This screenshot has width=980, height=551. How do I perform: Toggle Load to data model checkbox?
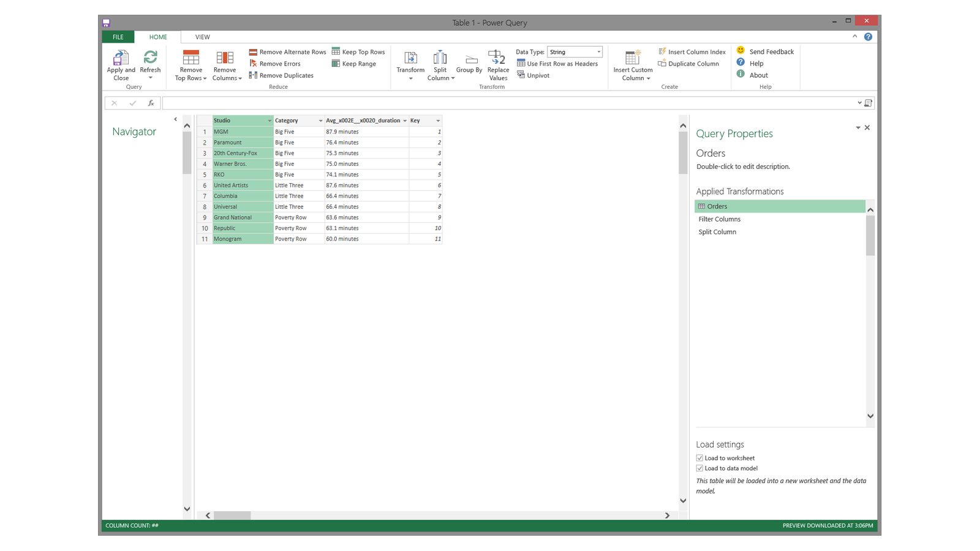coord(699,468)
